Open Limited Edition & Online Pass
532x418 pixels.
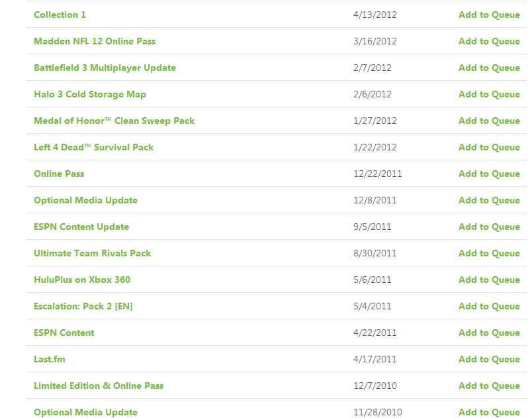click(x=99, y=386)
